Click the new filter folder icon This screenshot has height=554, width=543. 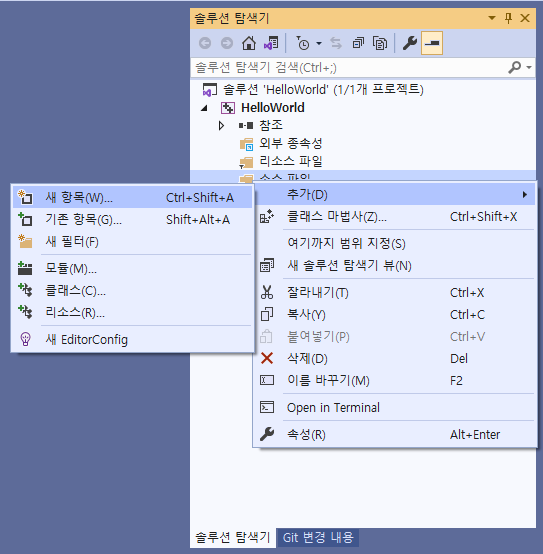(x=25, y=242)
